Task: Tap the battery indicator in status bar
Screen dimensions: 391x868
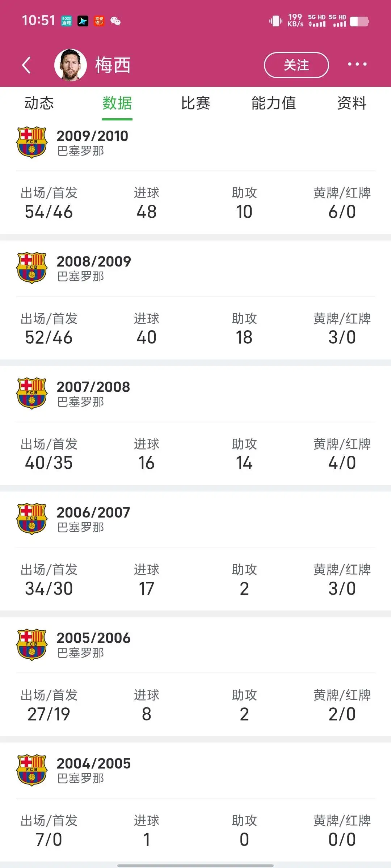Action: pyautogui.click(x=360, y=22)
